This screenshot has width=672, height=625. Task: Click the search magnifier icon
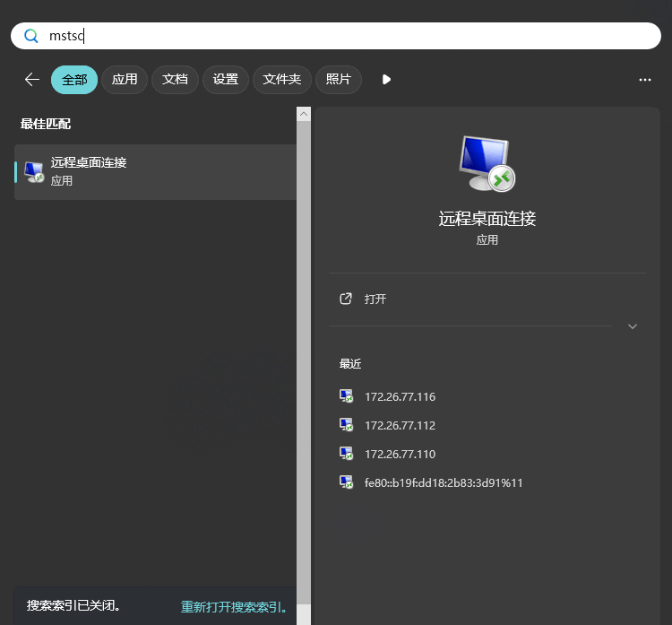pyautogui.click(x=31, y=36)
